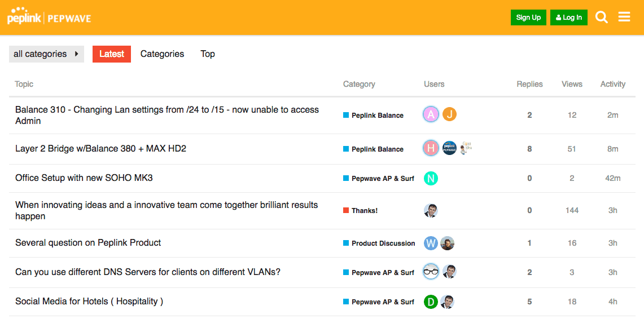The image size is (644, 319).
Task: Open the Thanks! category link
Action: pyautogui.click(x=360, y=210)
